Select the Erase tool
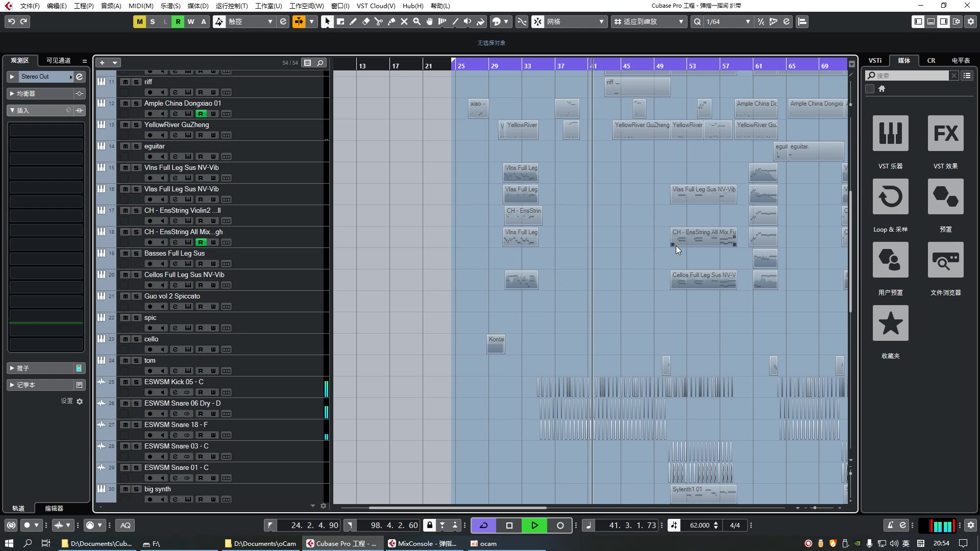The height and width of the screenshot is (551, 980). point(366,21)
